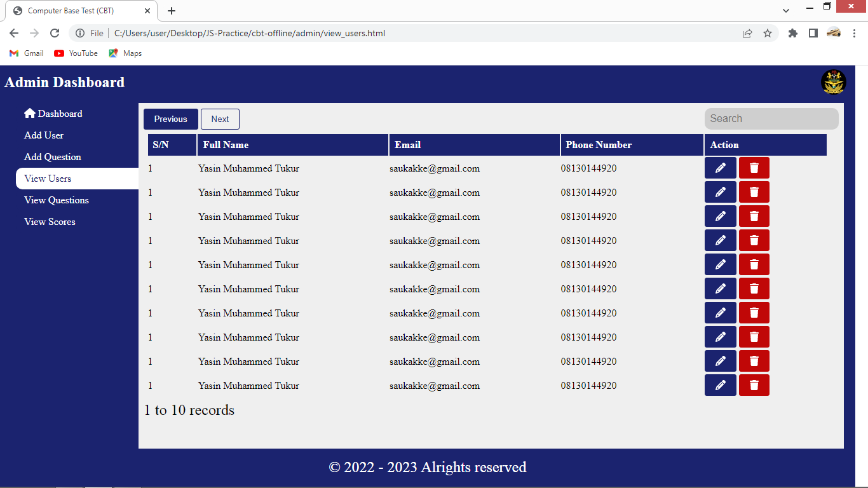Image resolution: width=868 pixels, height=488 pixels.
Task: Open the YouTube bookmark
Action: pos(76,53)
